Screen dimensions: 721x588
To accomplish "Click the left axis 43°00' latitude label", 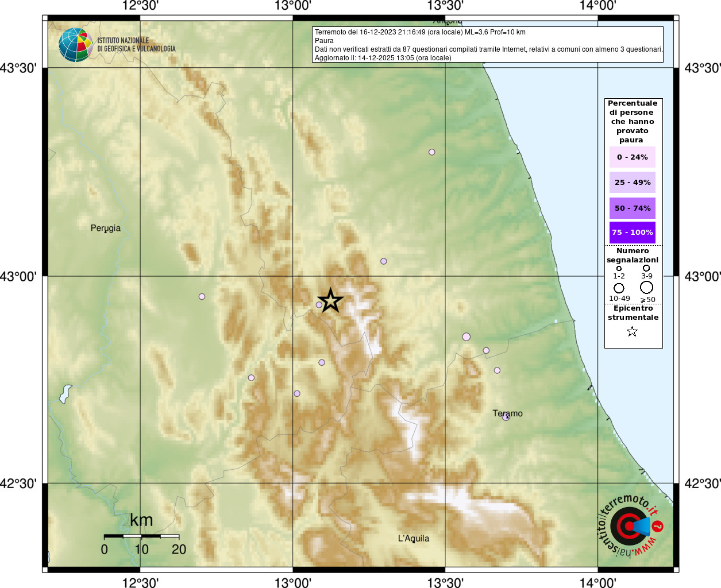I will pos(18,276).
